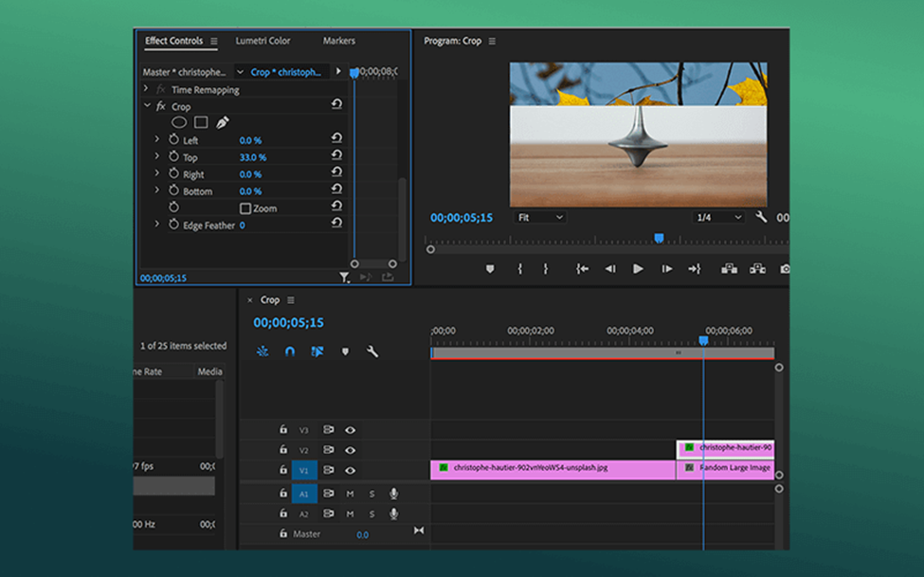
Task: Open Timeline Display Settings wrench
Action: 371,352
